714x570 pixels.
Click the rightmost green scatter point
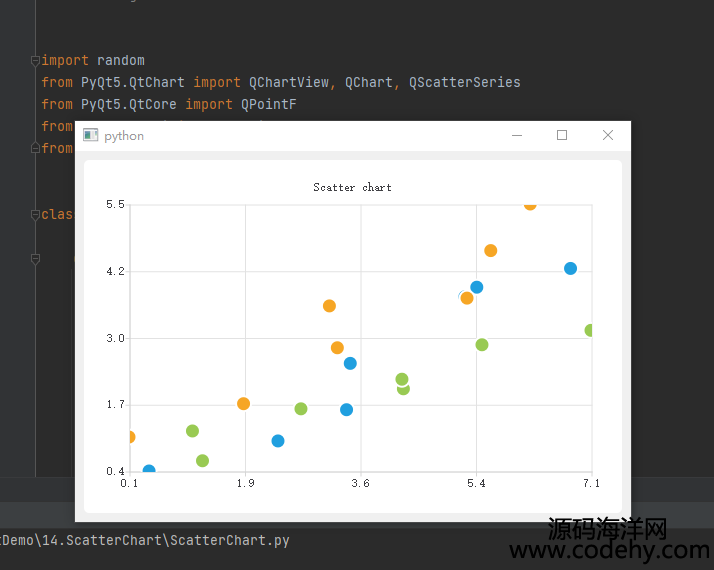click(x=590, y=330)
